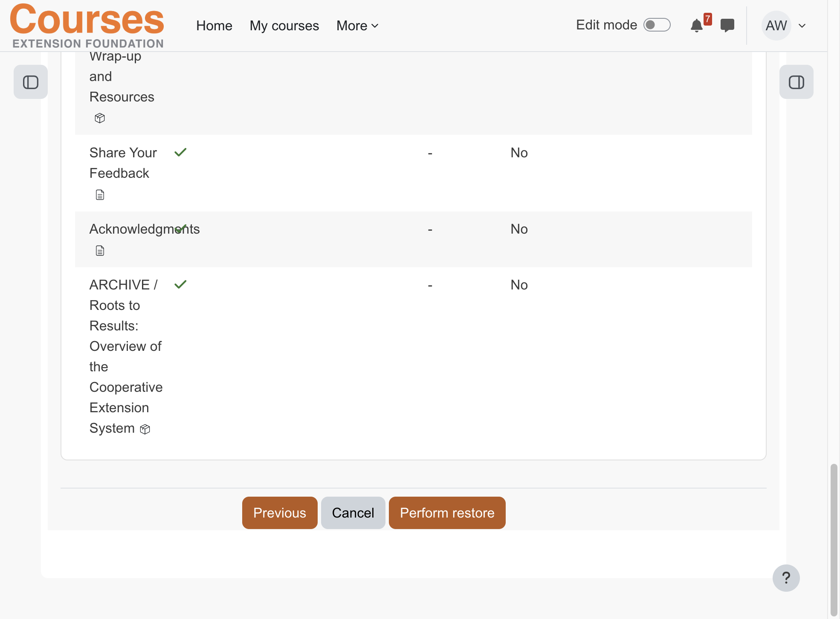This screenshot has height=619, width=840.
Task: Click the green checkmark beside Share Your Feedback
Action: (x=180, y=152)
